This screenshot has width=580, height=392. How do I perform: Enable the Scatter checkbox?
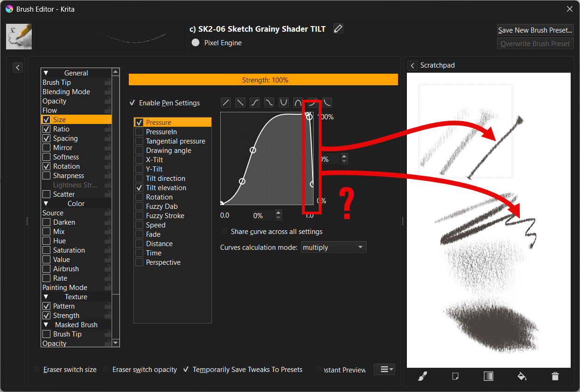(x=46, y=194)
